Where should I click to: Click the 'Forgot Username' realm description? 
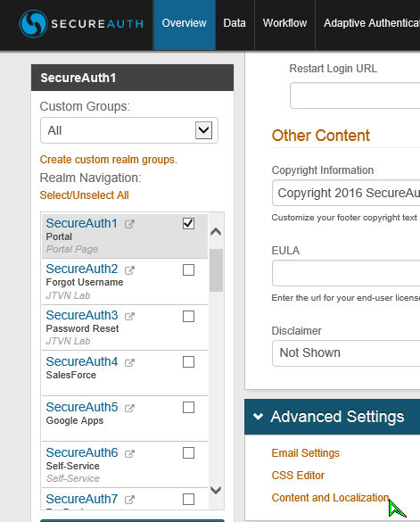click(85, 282)
